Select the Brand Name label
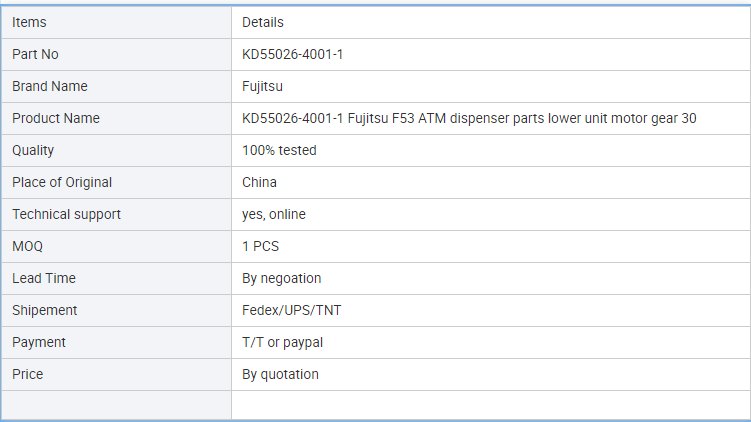 [50, 86]
